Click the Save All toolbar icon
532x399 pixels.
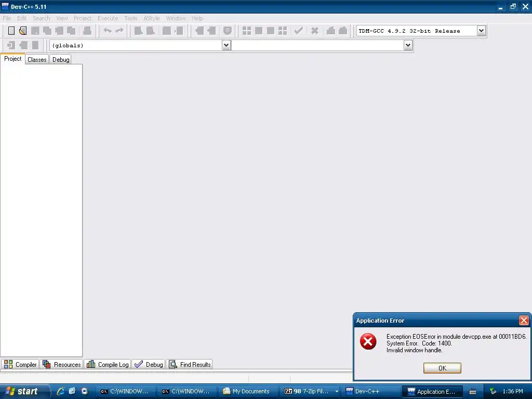47,31
